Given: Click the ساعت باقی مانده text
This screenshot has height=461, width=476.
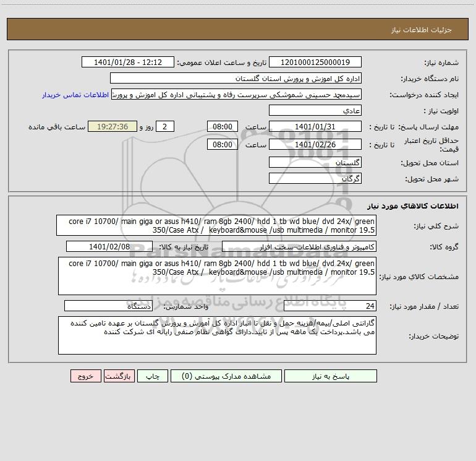Looking at the screenshot, I should (57, 127).
